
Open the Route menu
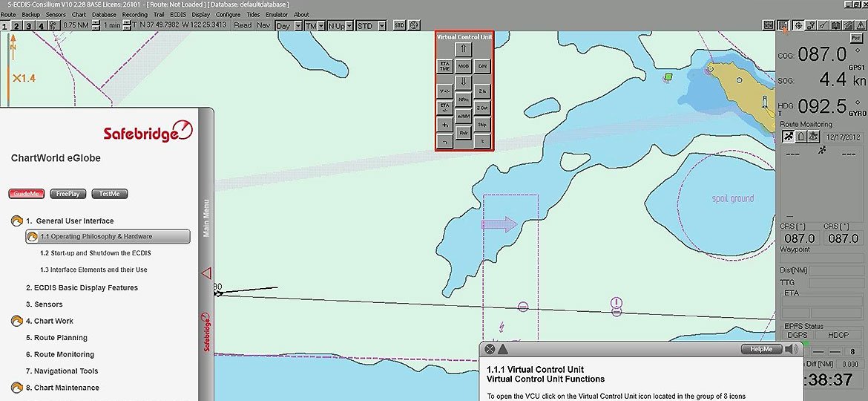[8, 14]
